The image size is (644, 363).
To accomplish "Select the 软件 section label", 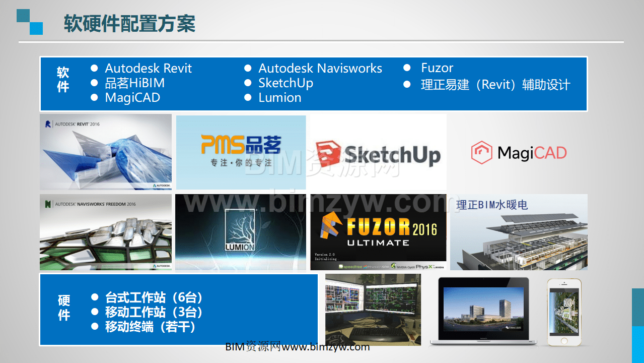I will pyautogui.click(x=63, y=80).
